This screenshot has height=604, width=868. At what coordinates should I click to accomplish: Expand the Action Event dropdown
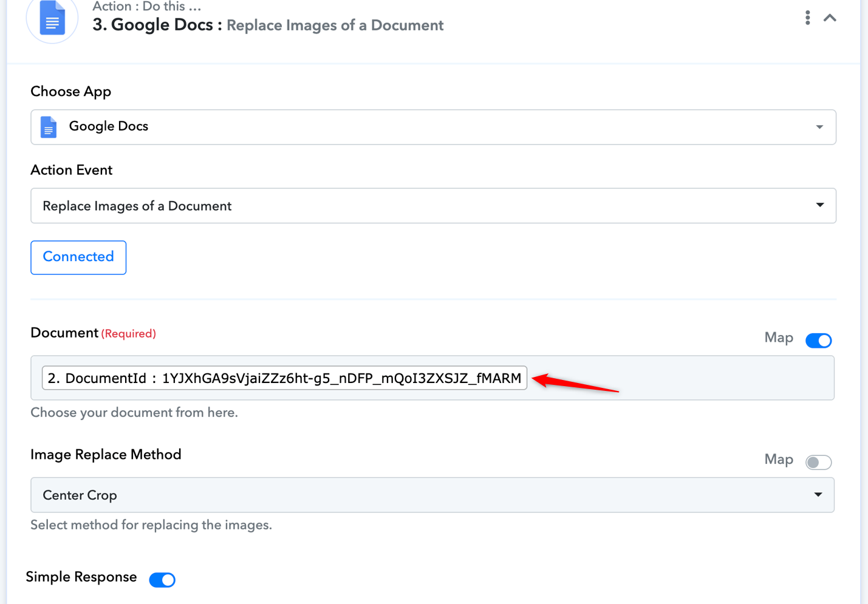click(x=819, y=205)
